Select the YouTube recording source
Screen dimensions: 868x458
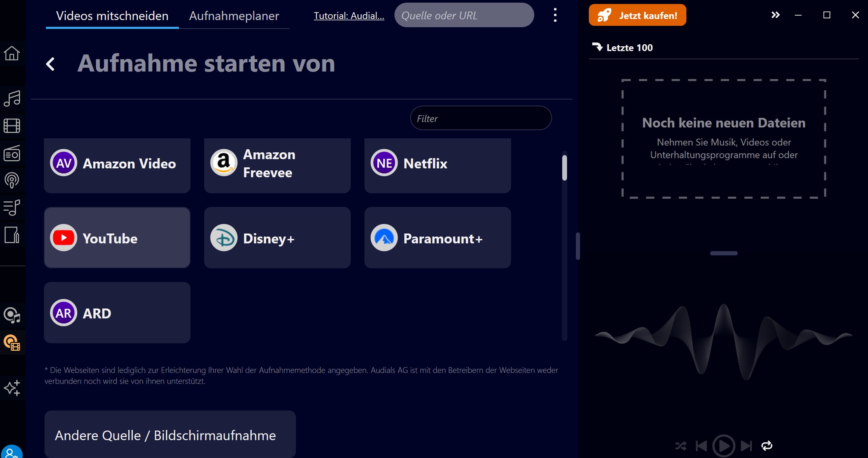(x=117, y=238)
